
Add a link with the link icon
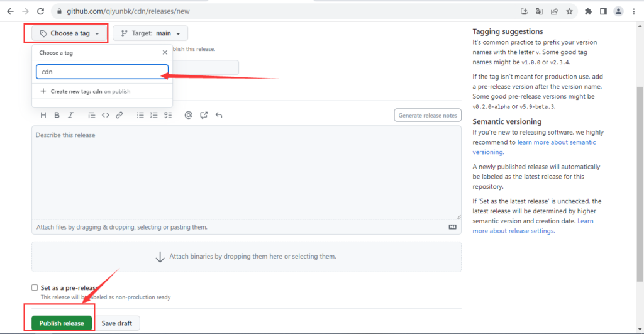119,116
